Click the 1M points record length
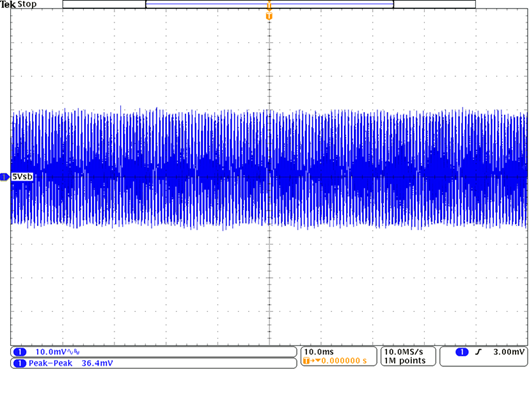 click(x=405, y=361)
